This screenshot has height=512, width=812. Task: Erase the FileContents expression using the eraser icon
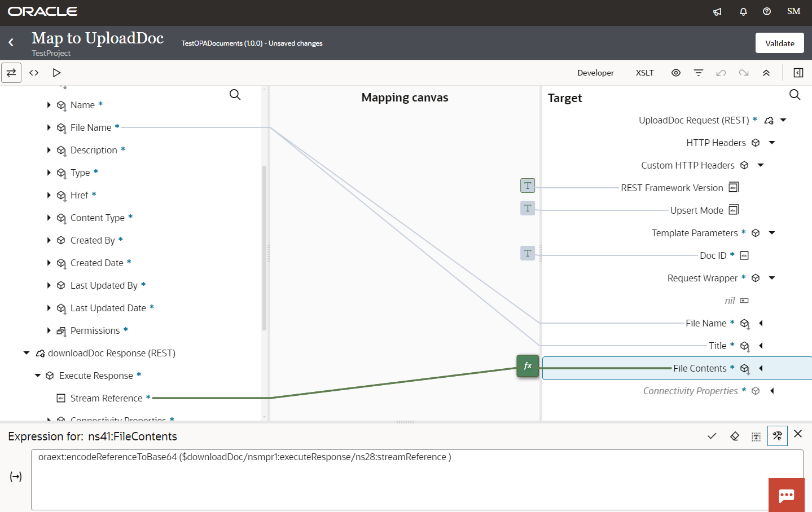[734, 435]
